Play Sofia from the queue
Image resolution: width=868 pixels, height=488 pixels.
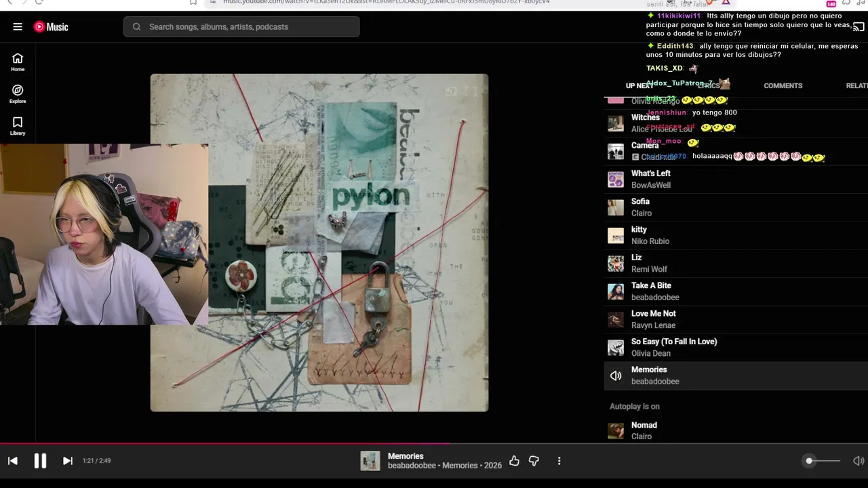[x=736, y=207]
